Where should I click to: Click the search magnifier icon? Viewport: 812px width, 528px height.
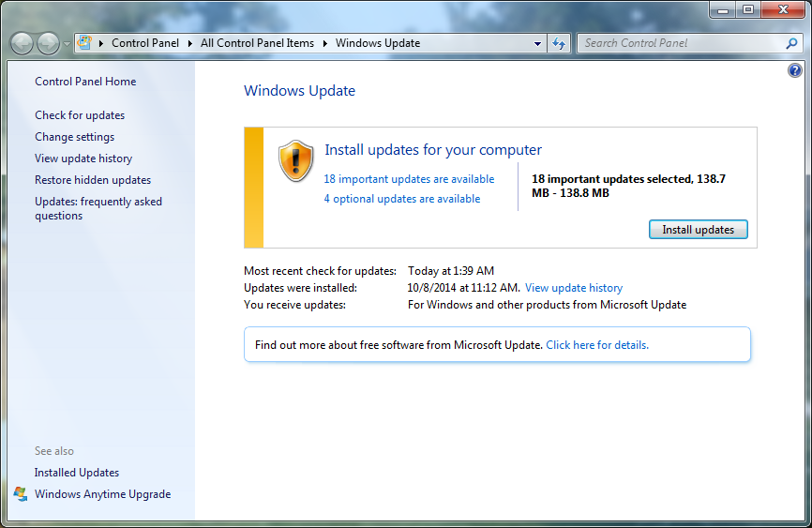pyautogui.click(x=791, y=43)
